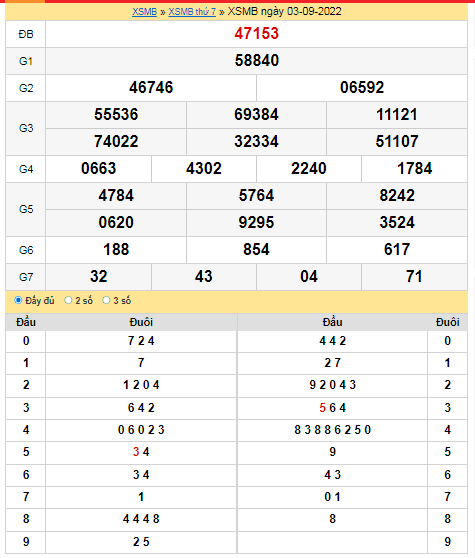Click the G5 number 8242
The image size is (475, 558).
point(397,196)
